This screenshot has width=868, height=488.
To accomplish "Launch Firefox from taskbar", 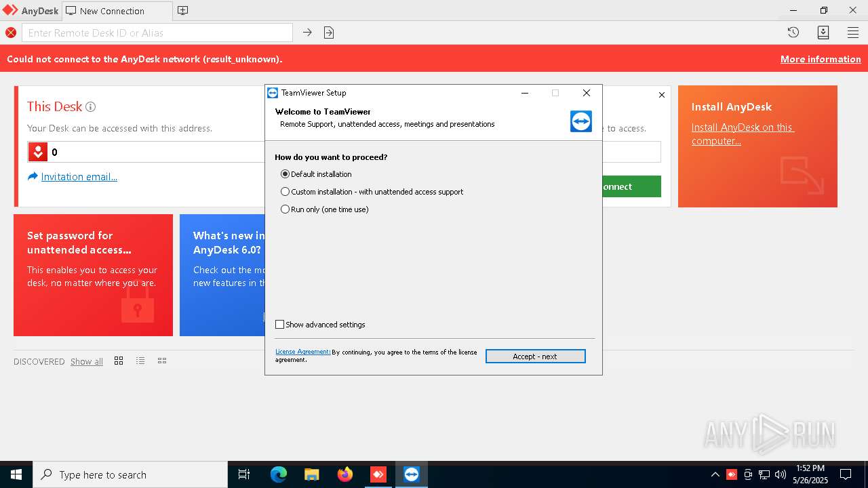I will pyautogui.click(x=345, y=474).
